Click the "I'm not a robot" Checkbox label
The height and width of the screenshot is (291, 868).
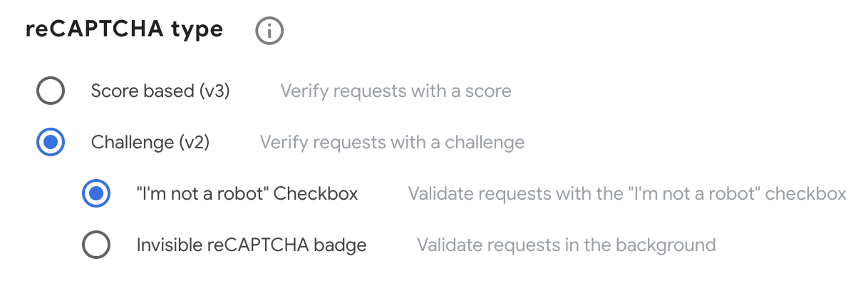tap(247, 194)
